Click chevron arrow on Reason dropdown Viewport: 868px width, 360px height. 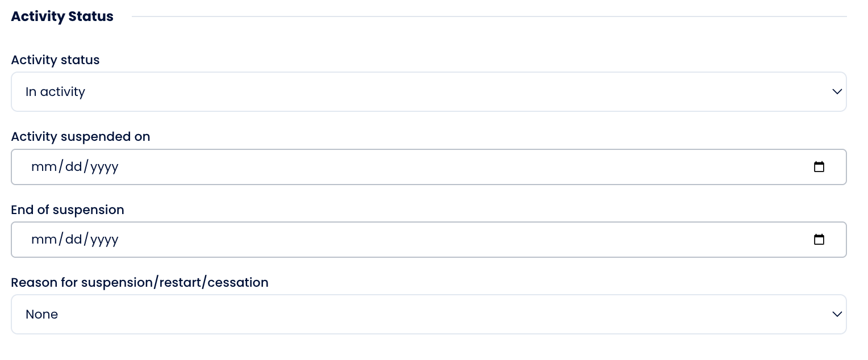coord(836,315)
